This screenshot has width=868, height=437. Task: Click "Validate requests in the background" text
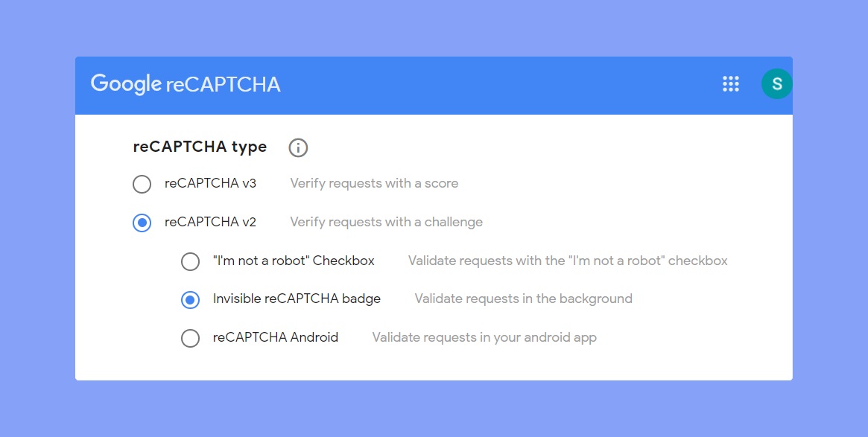(x=524, y=299)
